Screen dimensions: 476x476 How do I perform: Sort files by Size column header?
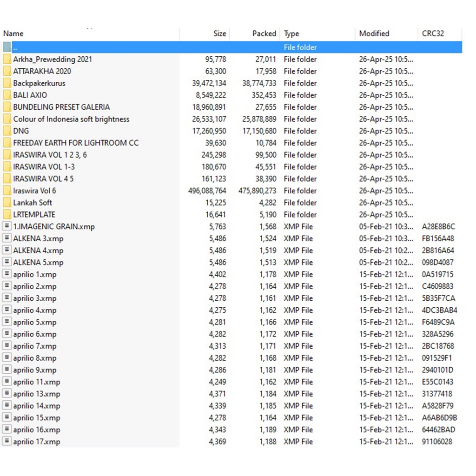click(x=219, y=33)
